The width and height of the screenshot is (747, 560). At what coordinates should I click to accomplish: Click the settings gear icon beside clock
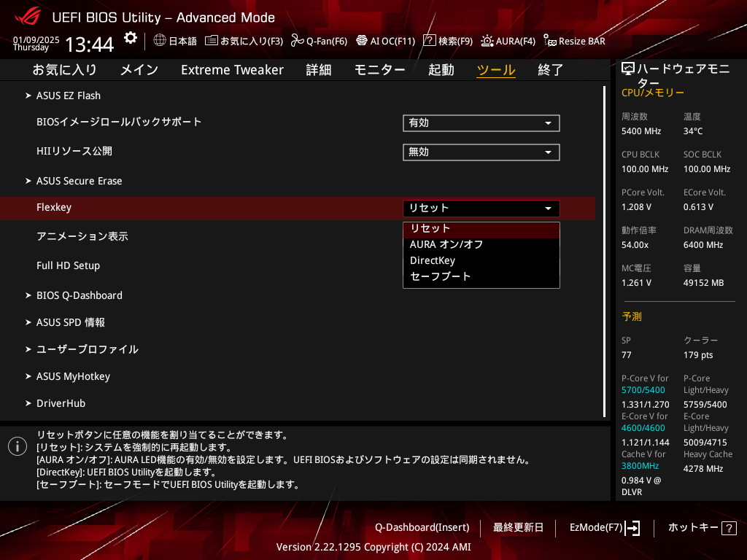[x=130, y=38]
